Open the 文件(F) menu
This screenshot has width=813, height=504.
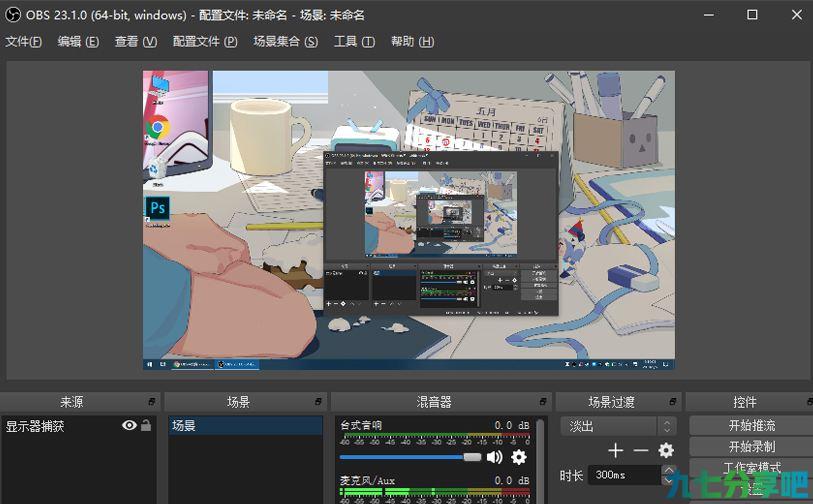click(x=24, y=41)
